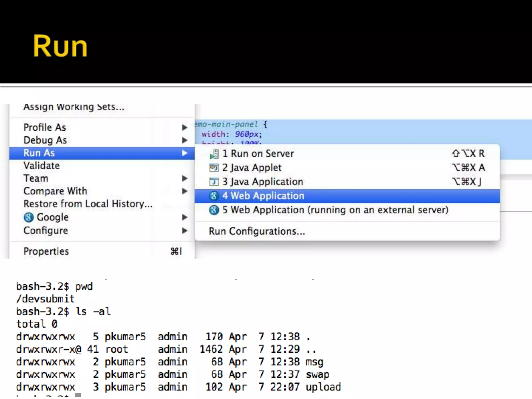Select Assign Working Sets option
Viewport: 532px width, 399px height.
[x=74, y=107]
